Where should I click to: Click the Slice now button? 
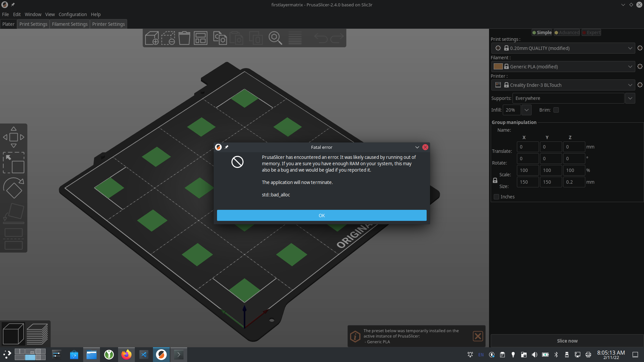567,341
